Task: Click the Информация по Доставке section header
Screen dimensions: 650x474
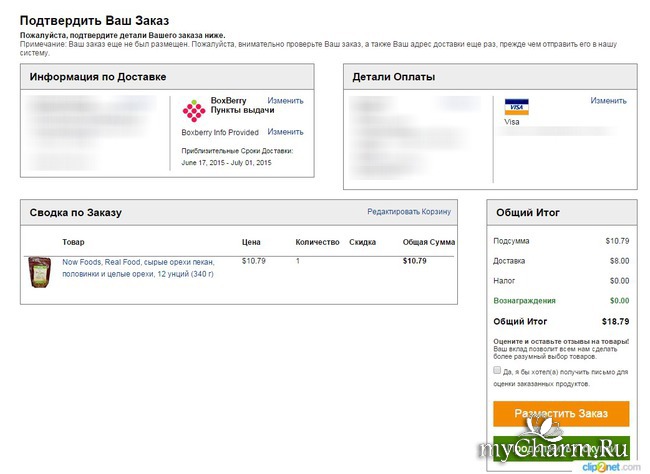Action: coord(98,77)
